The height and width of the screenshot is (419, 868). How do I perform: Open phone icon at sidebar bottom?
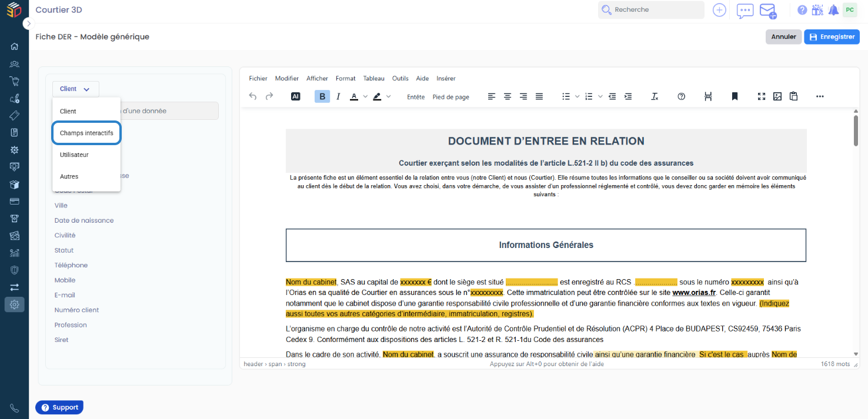pyautogui.click(x=15, y=408)
